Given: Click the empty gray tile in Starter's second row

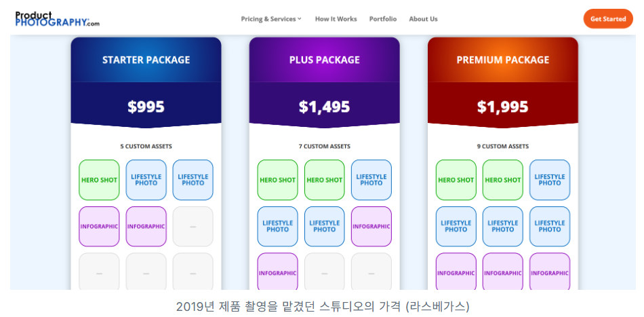Looking at the screenshot, I should coord(193,227).
